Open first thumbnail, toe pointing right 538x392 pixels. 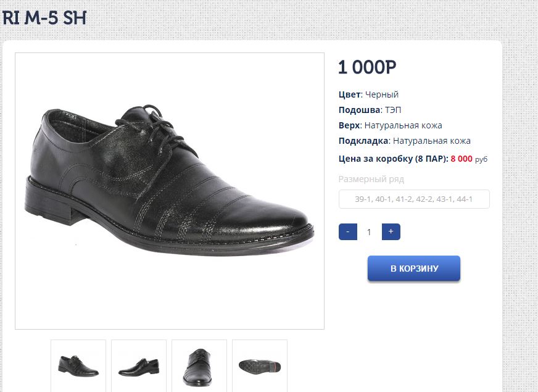point(78,365)
